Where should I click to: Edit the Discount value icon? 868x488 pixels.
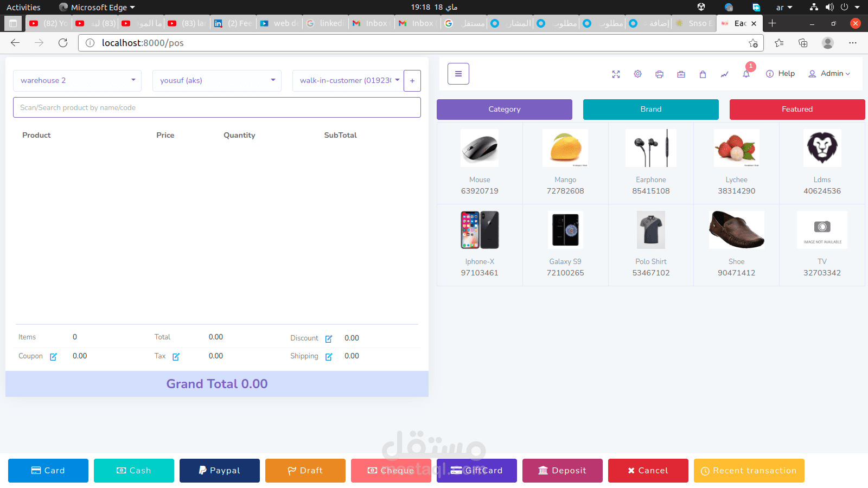[x=329, y=339]
